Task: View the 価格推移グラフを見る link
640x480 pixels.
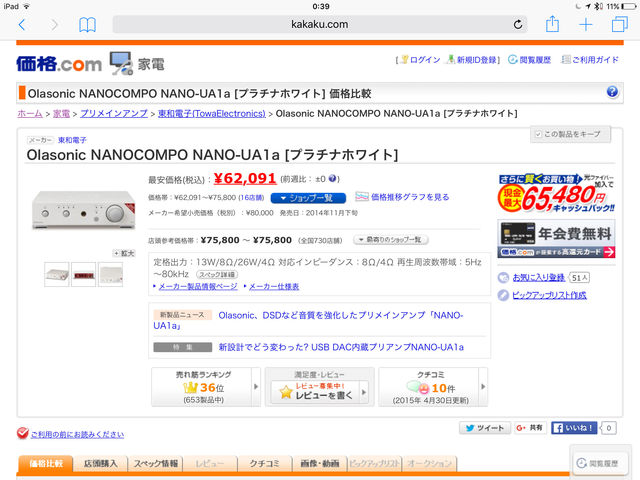Action: pos(410,197)
